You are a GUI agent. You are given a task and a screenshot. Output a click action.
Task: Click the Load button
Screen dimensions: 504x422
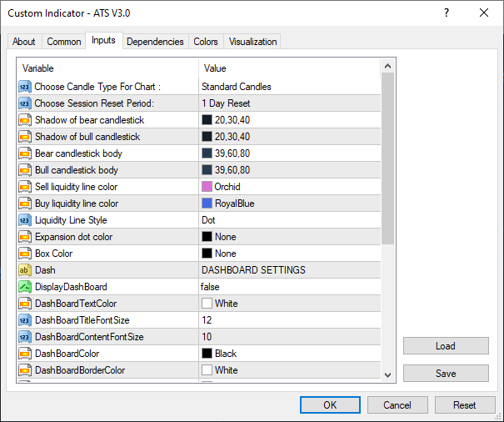445,346
